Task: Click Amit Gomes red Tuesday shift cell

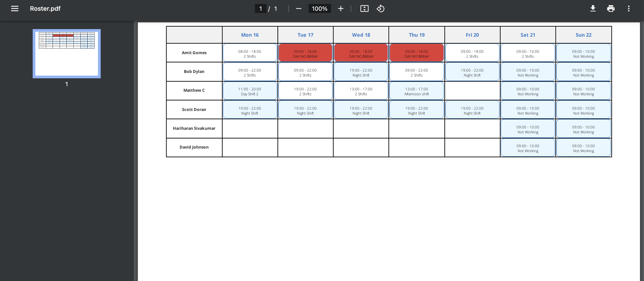Action: 305,53
